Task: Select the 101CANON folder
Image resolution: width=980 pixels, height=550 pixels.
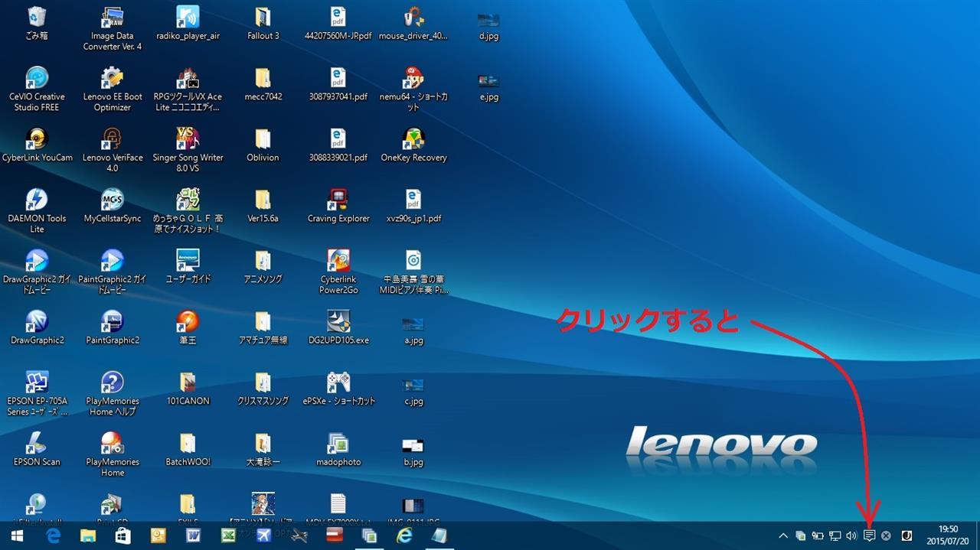Action: pyautogui.click(x=188, y=388)
